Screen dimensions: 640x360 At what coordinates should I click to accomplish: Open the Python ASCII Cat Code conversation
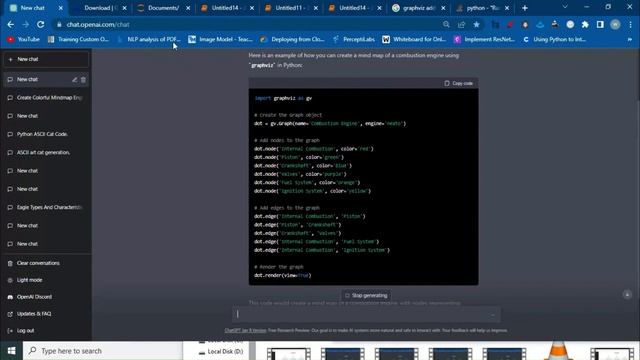[x=46, y=134]
